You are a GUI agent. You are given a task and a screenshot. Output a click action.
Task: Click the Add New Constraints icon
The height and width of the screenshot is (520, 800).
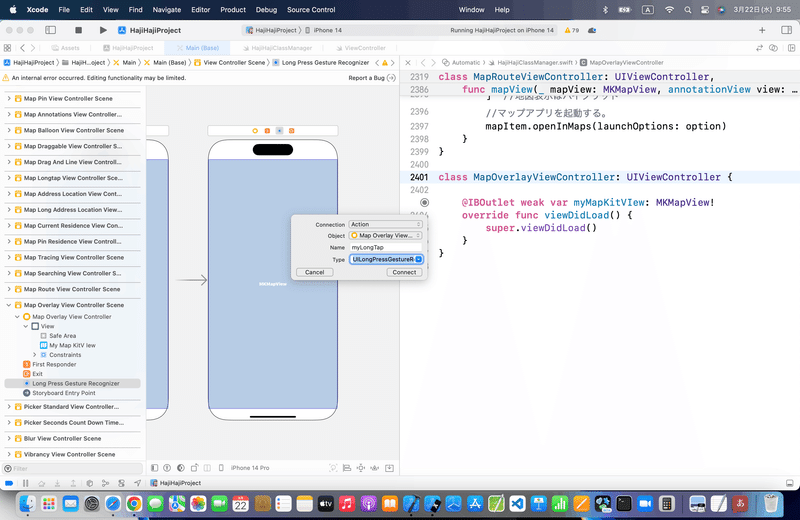[x=361, y=468]
